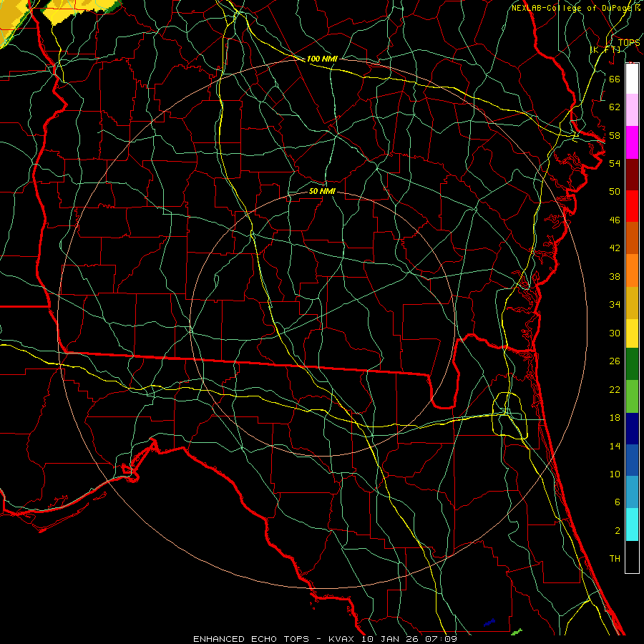Viewport: 644px width, 644px height.
Task: Click the "K FT" units label
Action: point(605,50)
